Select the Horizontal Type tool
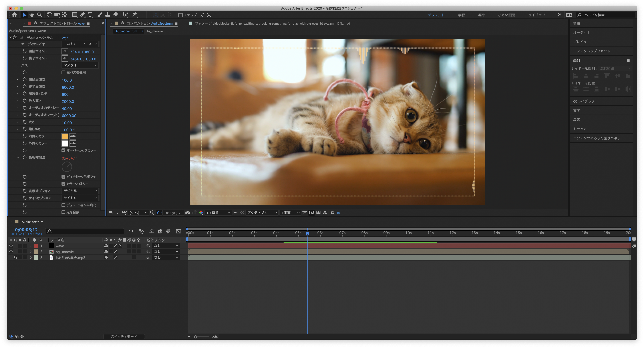 (90, 15)
